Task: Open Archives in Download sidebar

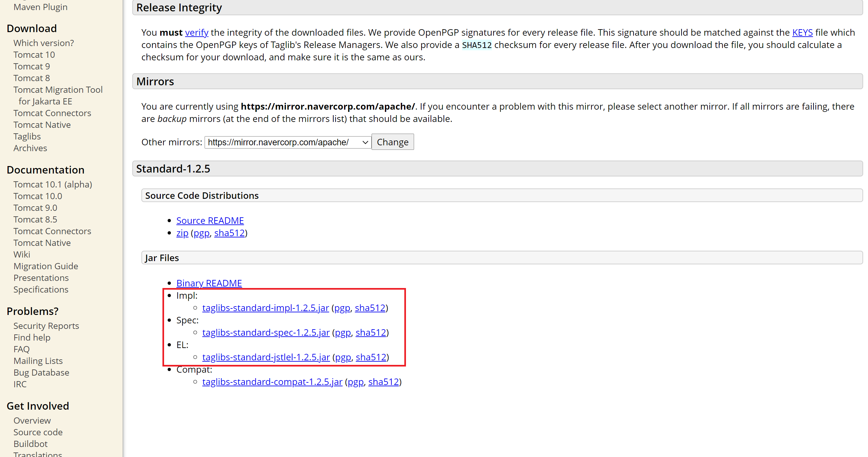Action: coord(30,148)
